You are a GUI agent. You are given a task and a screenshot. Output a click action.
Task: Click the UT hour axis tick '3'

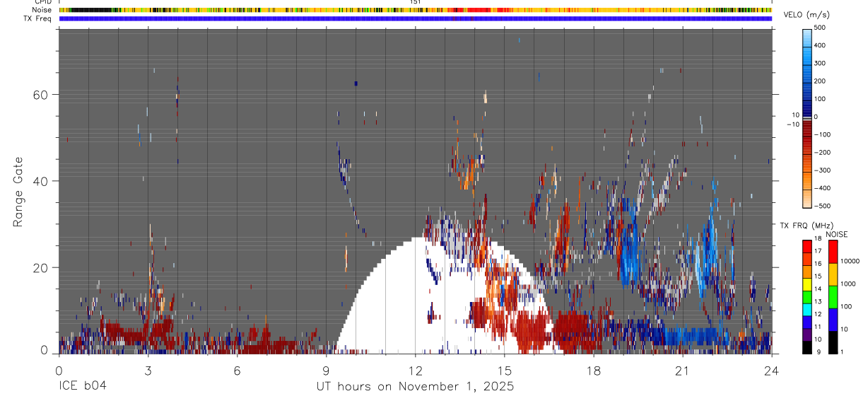(148, 370)
